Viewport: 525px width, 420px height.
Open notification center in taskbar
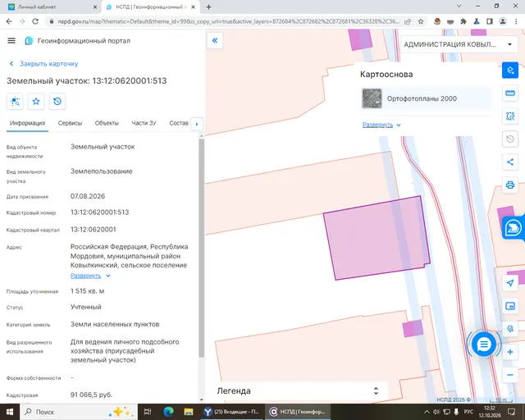click(511, 412)
